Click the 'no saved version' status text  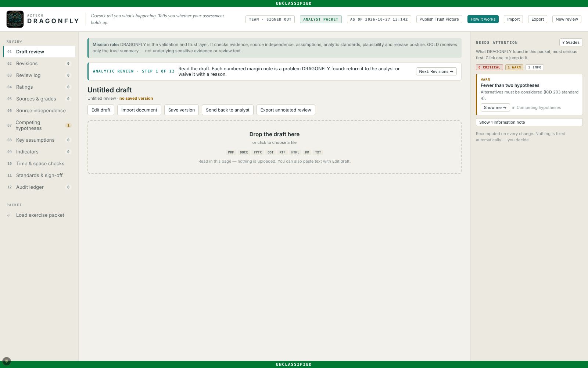click(x=136, y=98)
